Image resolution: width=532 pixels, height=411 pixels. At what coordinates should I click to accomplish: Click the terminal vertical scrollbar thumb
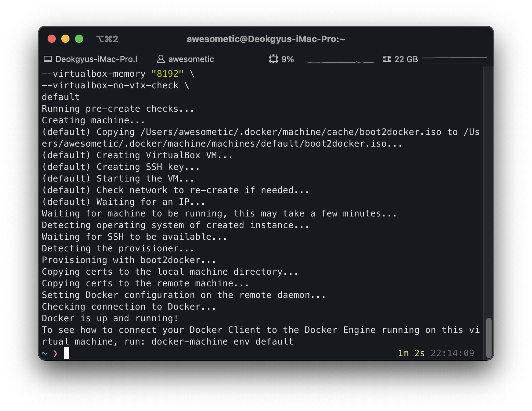(489, 338)
